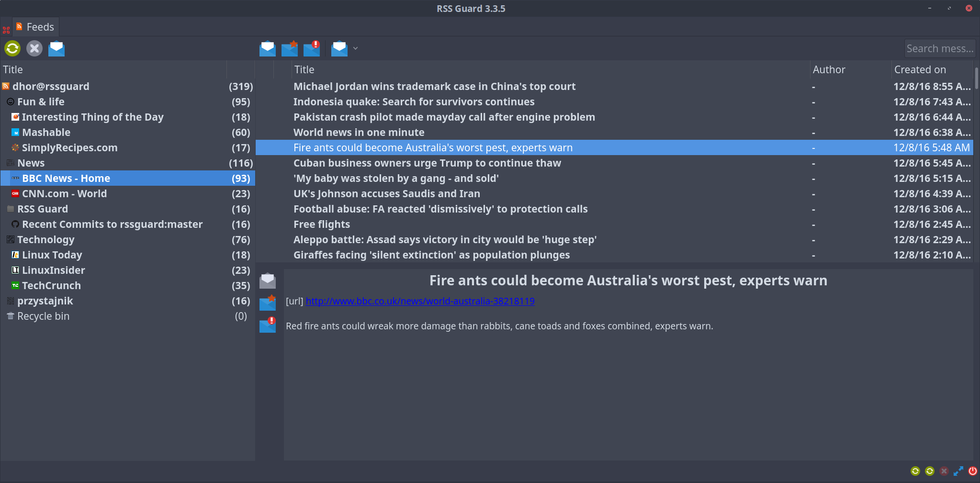Select the Interesting Thing of the Day feed
980x483 pixels.
127,117
